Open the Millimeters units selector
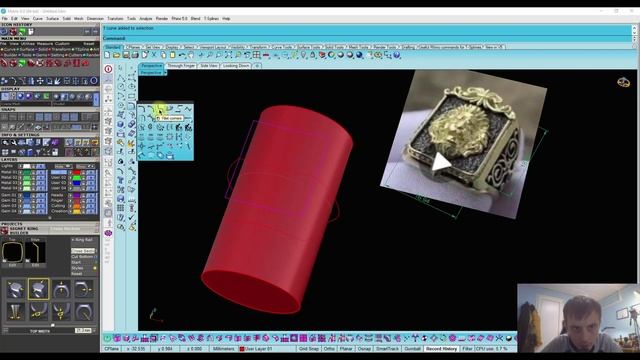640x360 pixels. (224, 349)
